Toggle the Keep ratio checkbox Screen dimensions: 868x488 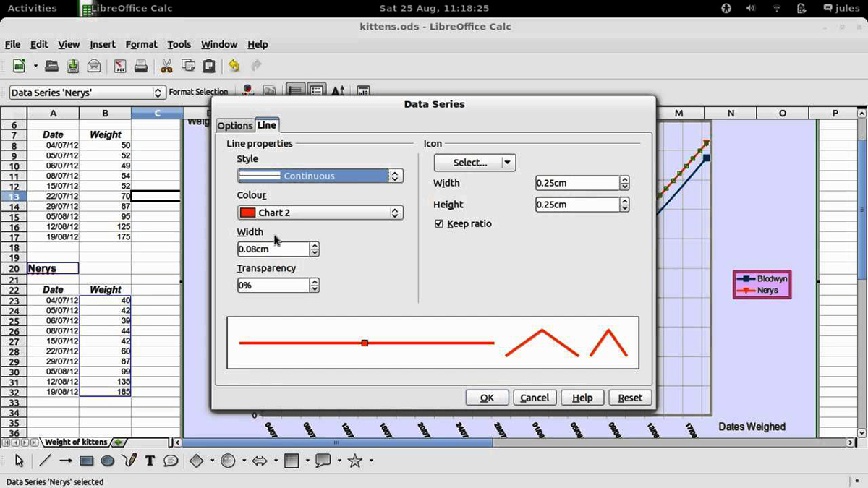point(440,223)
